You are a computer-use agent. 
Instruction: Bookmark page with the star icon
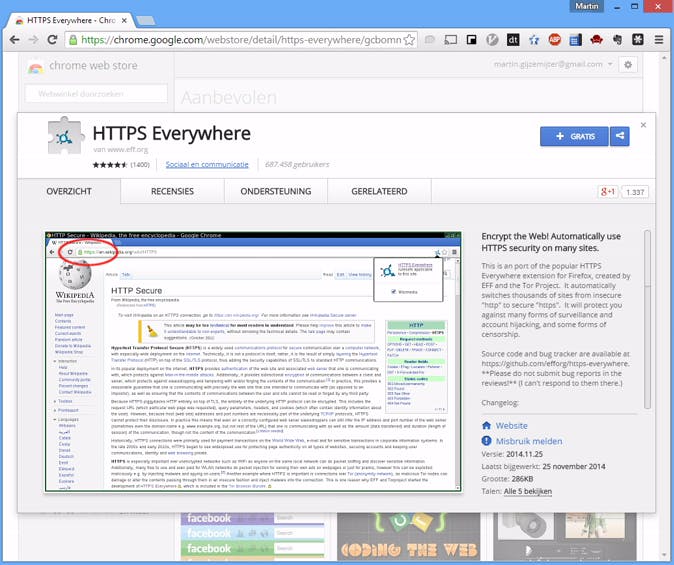coord(409,40)
